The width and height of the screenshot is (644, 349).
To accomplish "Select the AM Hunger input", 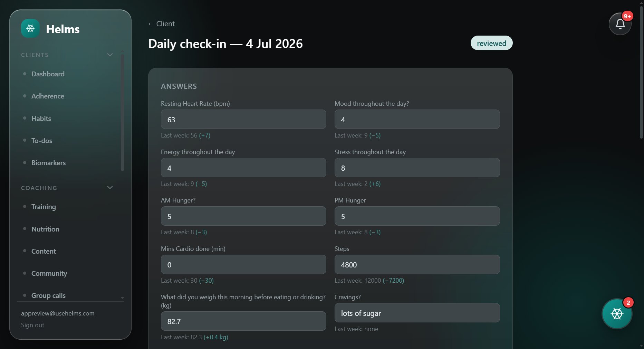I will [243, 216].
